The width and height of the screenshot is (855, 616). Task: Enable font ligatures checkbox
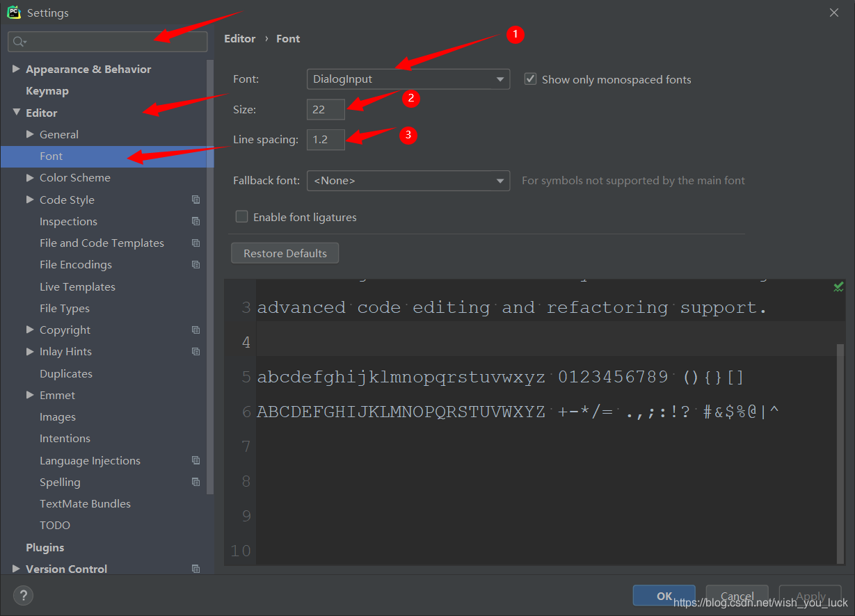(242, 217)
